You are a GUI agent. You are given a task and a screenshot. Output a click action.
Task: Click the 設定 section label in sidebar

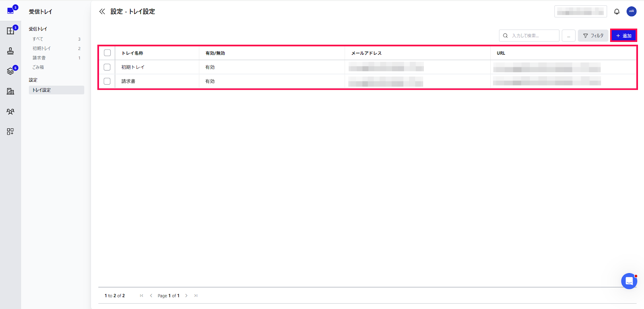[x=33, y=80]
